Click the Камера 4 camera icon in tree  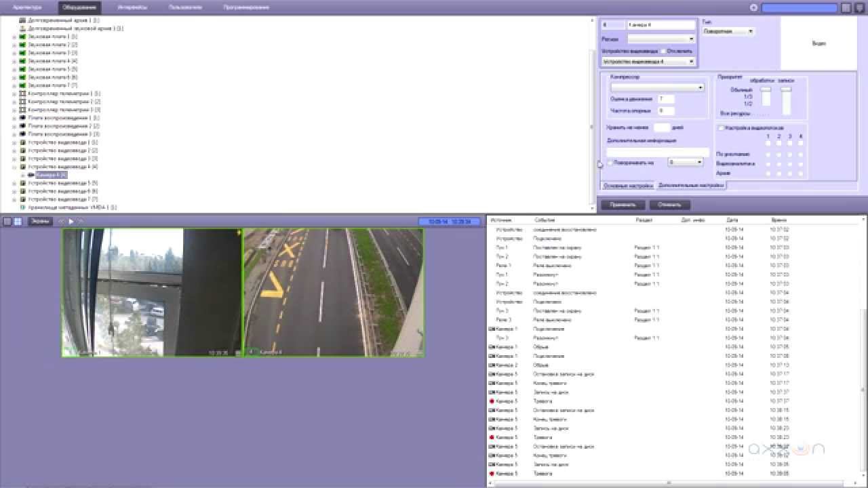point(31,175)
